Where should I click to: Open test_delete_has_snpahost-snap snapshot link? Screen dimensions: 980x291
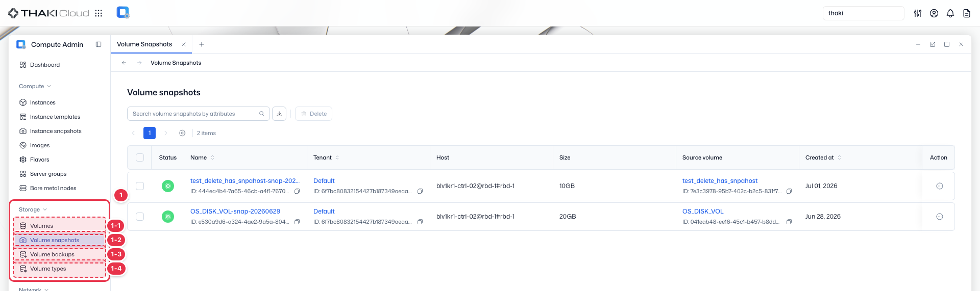click(x=245, y=181)
